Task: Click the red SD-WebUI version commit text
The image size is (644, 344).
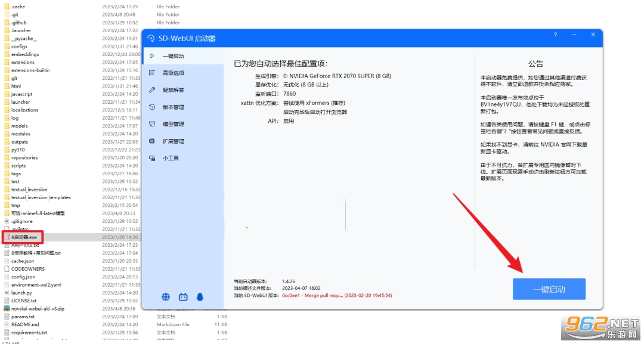Action: point(337,295)
